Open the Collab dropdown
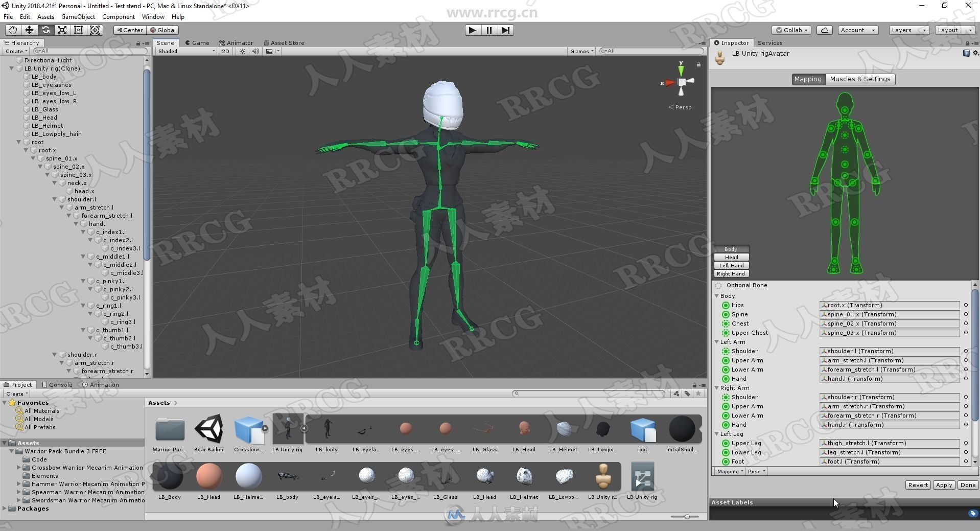This screenshot has height=531, width=980. 791,30
